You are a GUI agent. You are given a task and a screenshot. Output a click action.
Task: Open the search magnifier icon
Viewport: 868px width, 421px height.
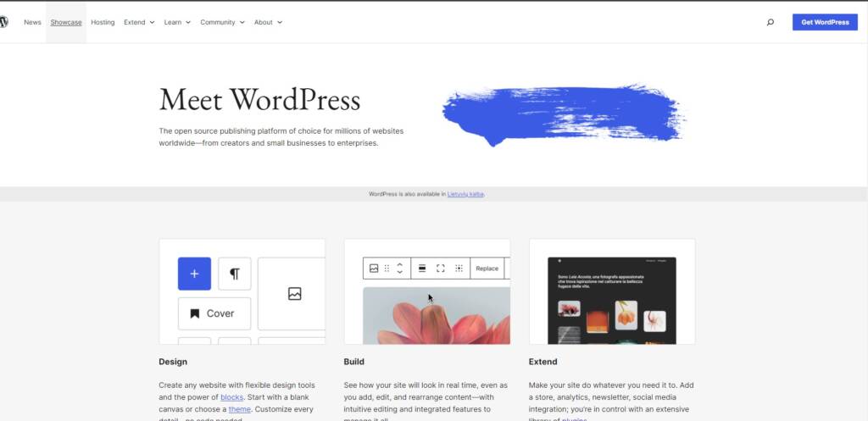click(x=770, y=22)
